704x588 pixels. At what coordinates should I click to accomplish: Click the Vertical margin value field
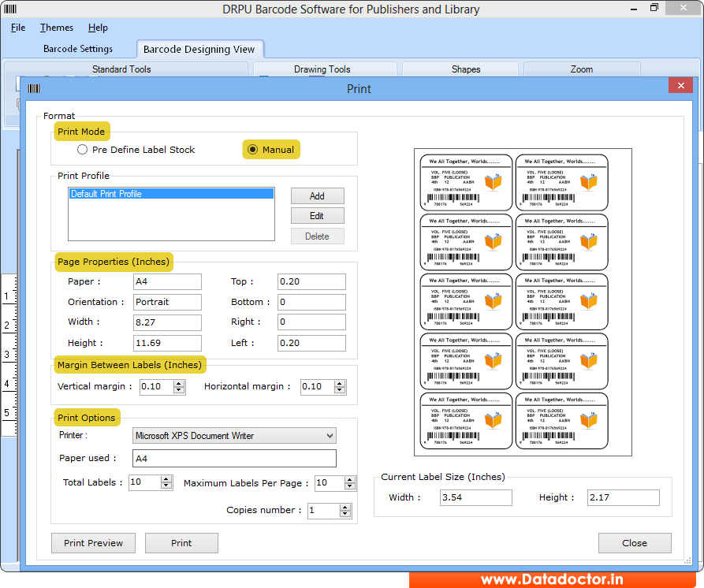point(157,387)
